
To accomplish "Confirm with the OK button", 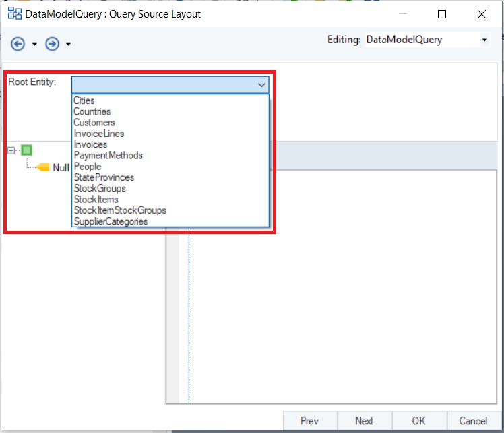I will pyautogui.click(x=419, y=421).
